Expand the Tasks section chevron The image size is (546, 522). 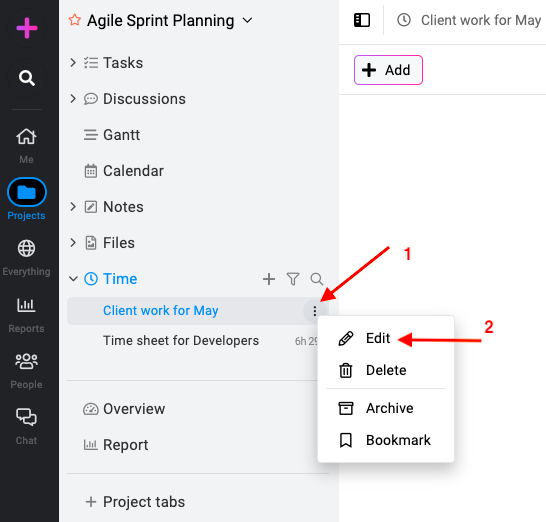pyautogui.click(x=73, y=63)
